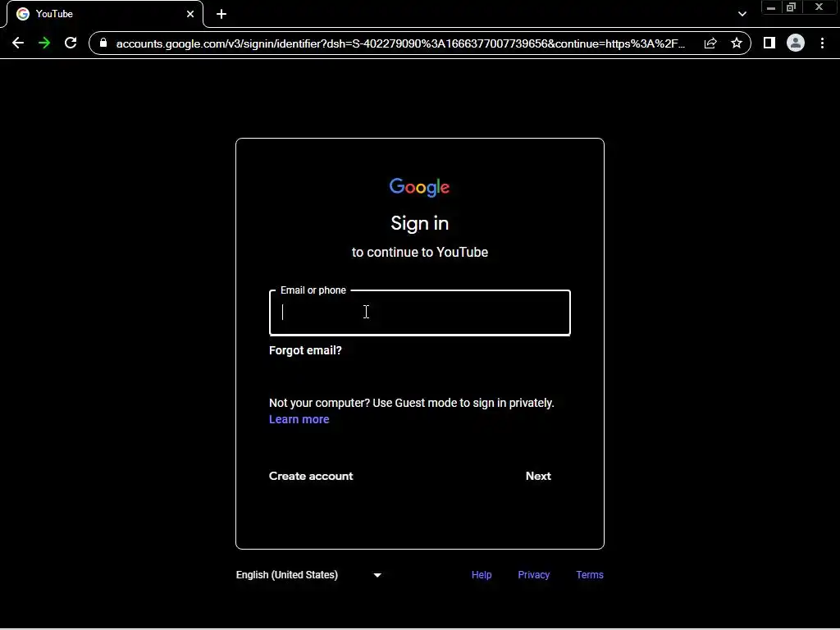
Task: Click the Google logo
Action: pos(419,187)
